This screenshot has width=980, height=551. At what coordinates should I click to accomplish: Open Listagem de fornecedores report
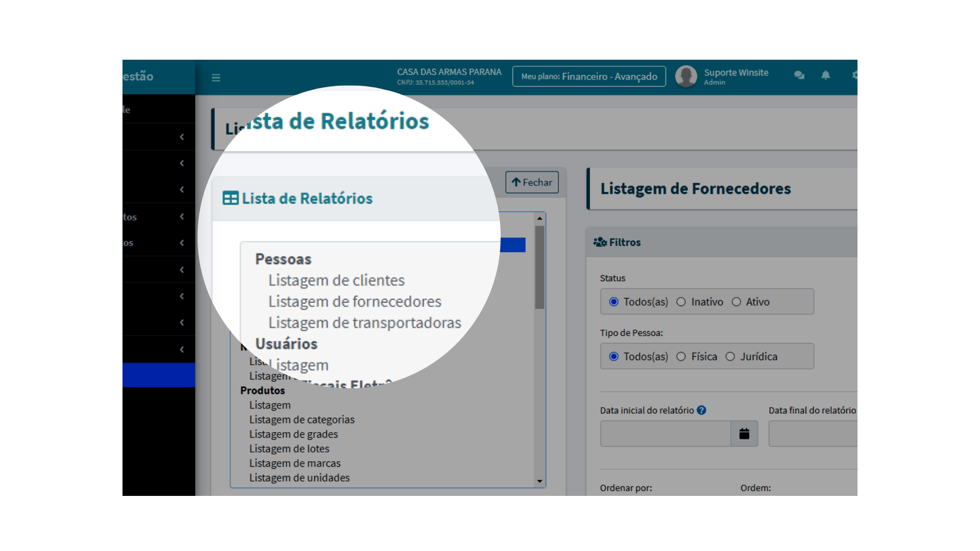[x=355, y=302]
